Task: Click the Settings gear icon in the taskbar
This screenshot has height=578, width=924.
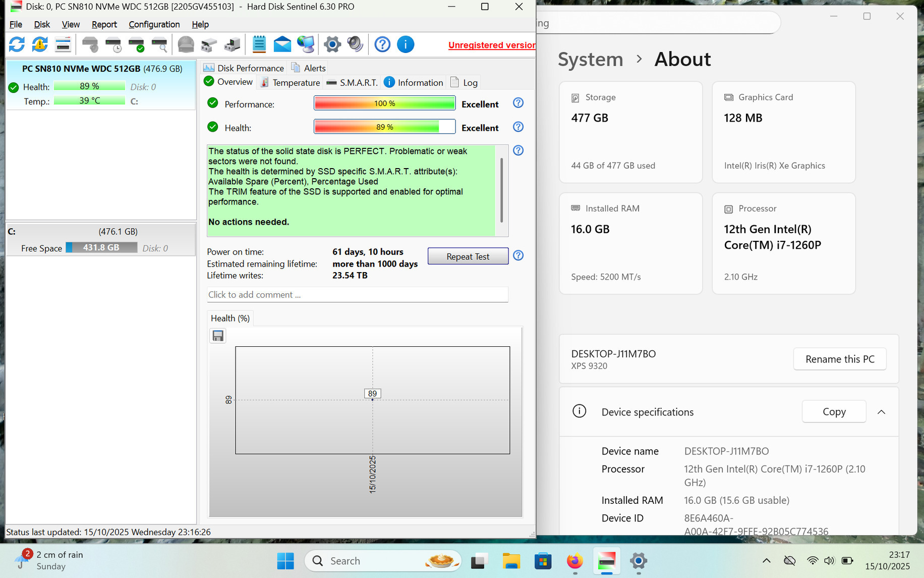Action: tap(639, 561)
